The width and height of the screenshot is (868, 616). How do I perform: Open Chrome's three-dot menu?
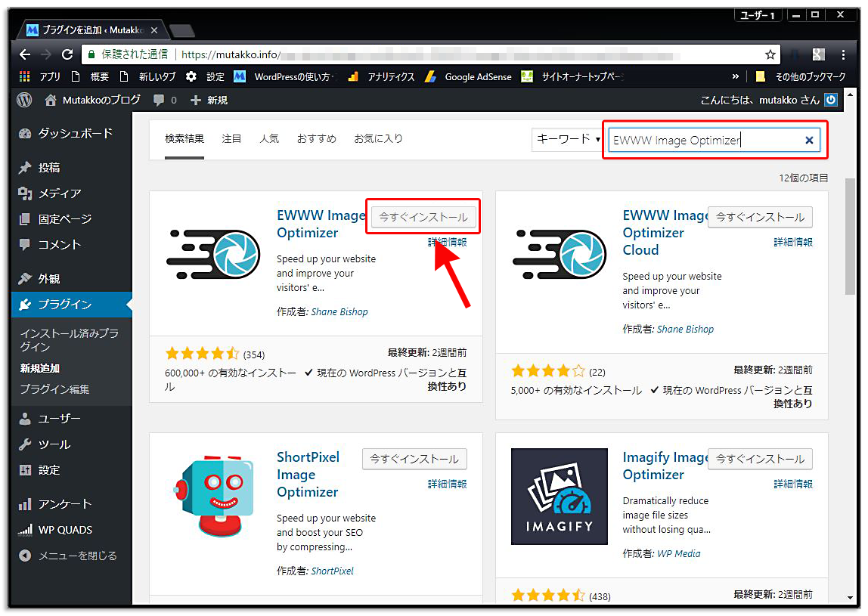point(845,54)
